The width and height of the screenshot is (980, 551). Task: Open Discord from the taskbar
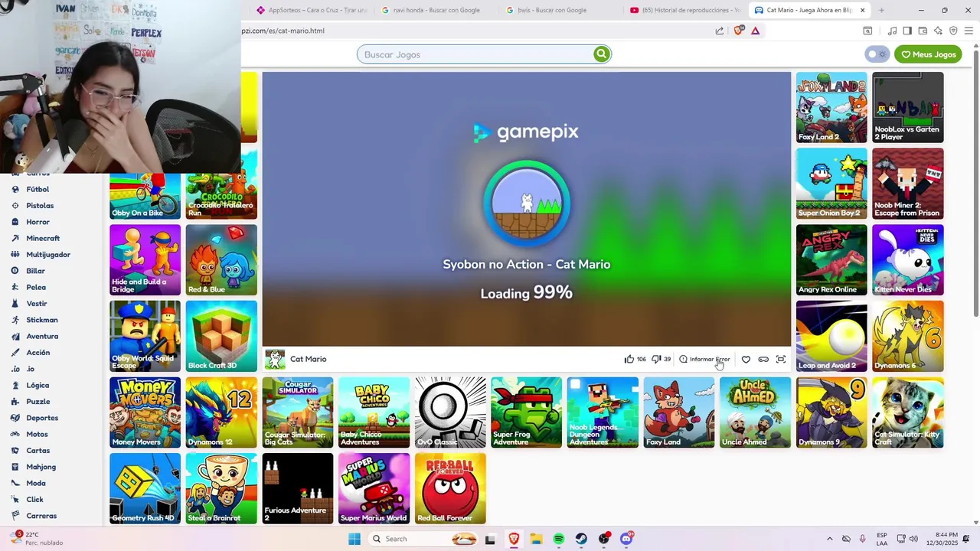click(626, 539)
